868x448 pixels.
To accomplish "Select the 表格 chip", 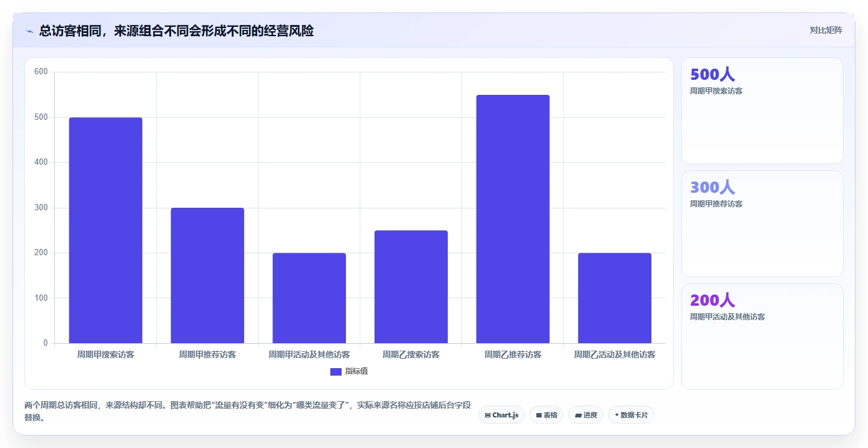I will (546, 415).
